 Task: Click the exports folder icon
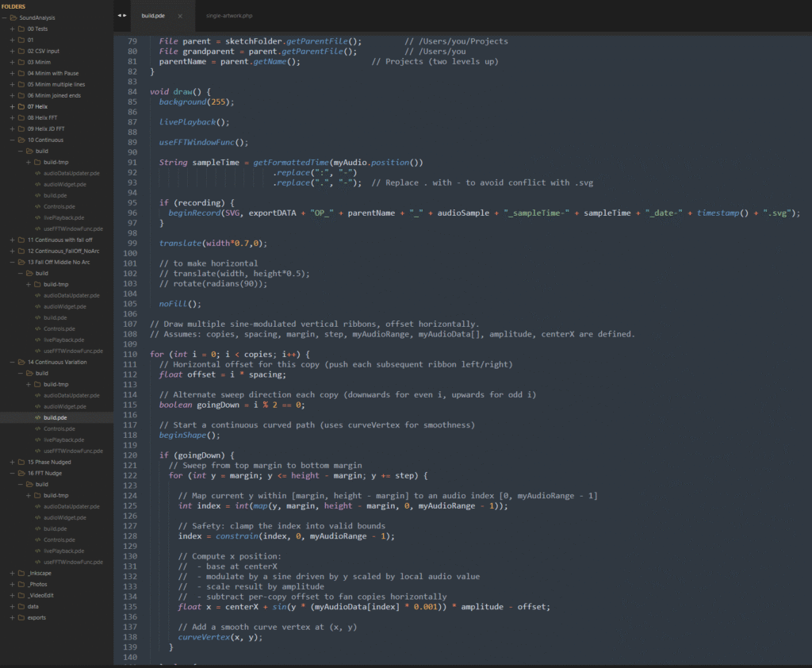tap(21, 617)
